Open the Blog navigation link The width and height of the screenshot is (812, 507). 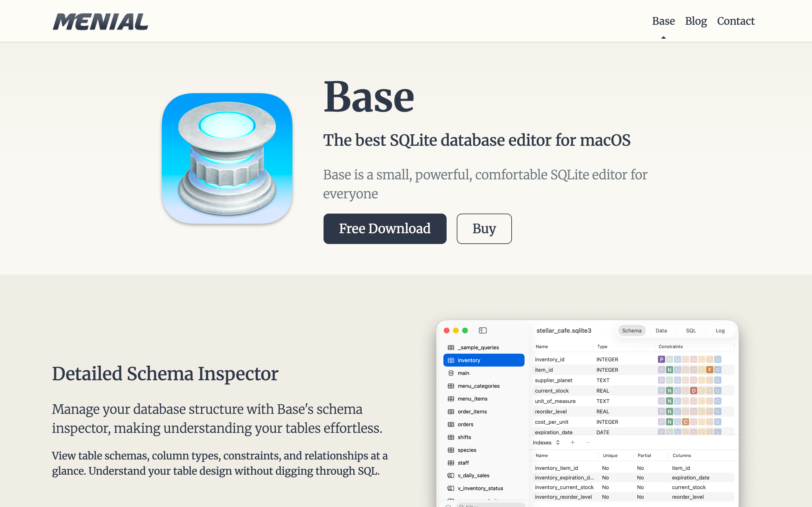click(x=696, y=21)
